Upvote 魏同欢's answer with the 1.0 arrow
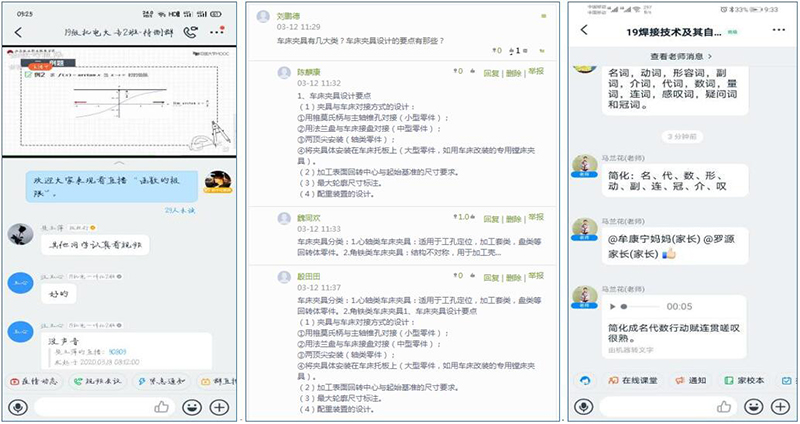This screenshot has height=424, width=800. click(457, 215)
